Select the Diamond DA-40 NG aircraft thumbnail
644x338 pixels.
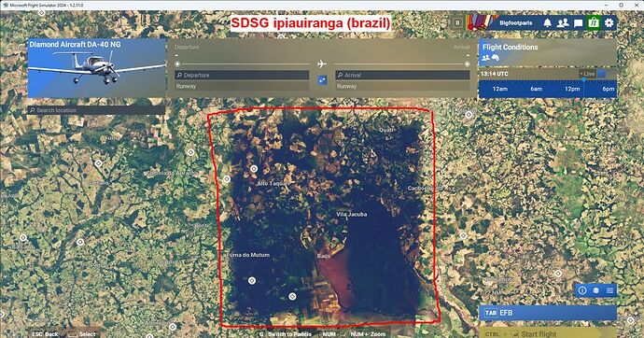(96, 68)
